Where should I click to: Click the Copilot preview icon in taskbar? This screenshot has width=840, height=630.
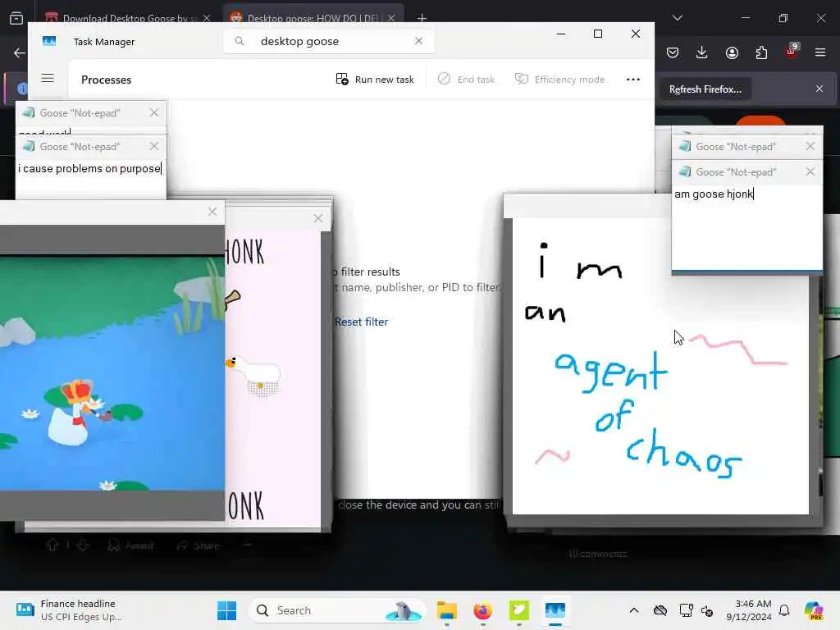point(814,610)
